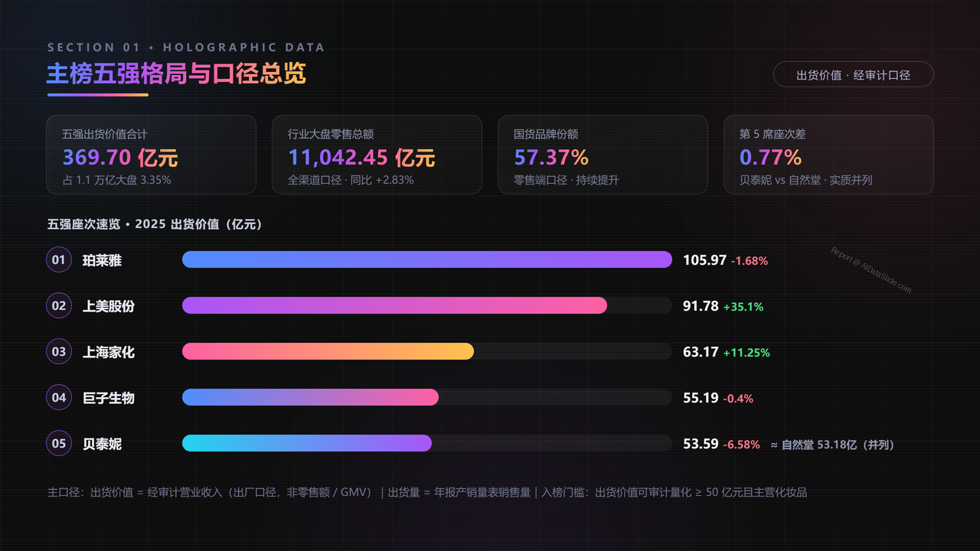The height and width of the screenshot is (551, 980).
Task: Select the 上美股份 purple-pink value bar
Action: pyautogui.click(x=394, y=305)
